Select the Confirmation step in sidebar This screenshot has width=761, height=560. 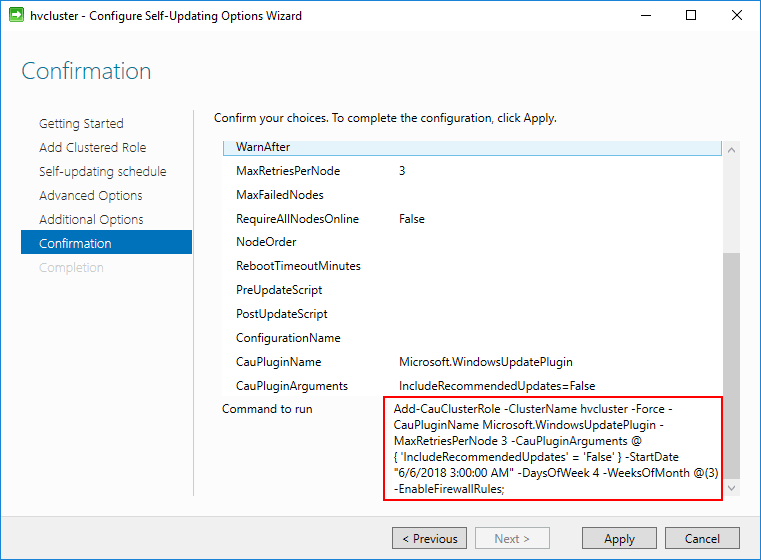click(106, 242)
